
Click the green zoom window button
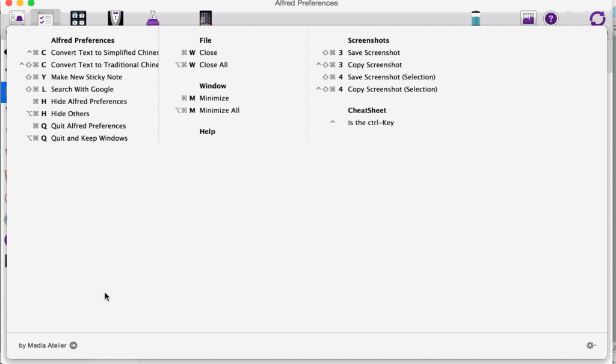(31, 3)
